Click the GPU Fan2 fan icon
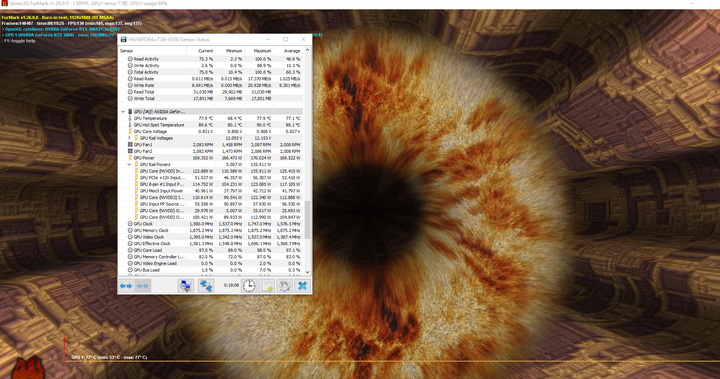The width and height of the screenshot is (720, 379). (x=130, y=151)
